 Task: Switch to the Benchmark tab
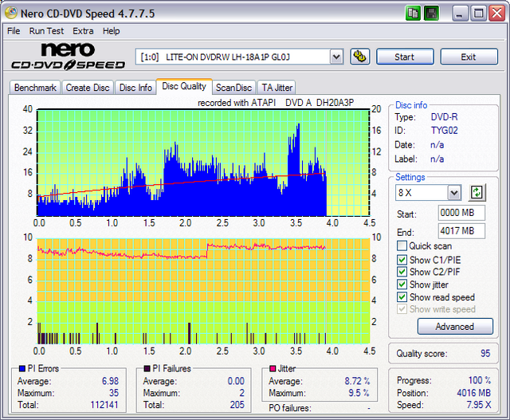[35, 88]
